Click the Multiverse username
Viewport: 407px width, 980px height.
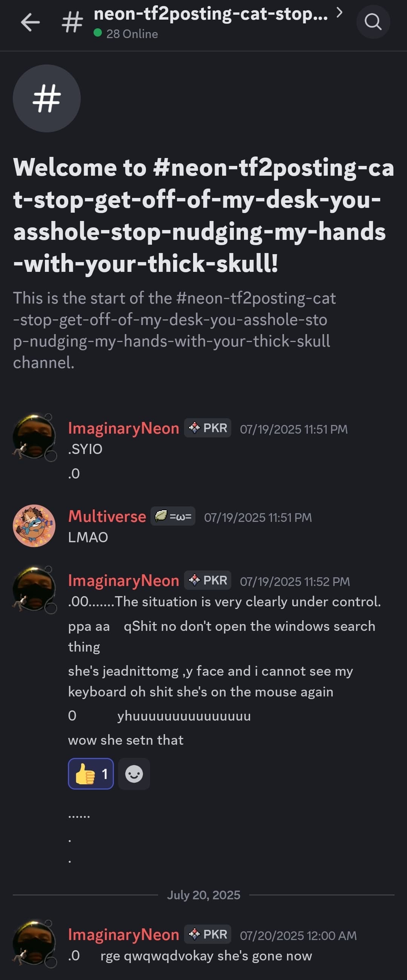(x=107, y=517)
